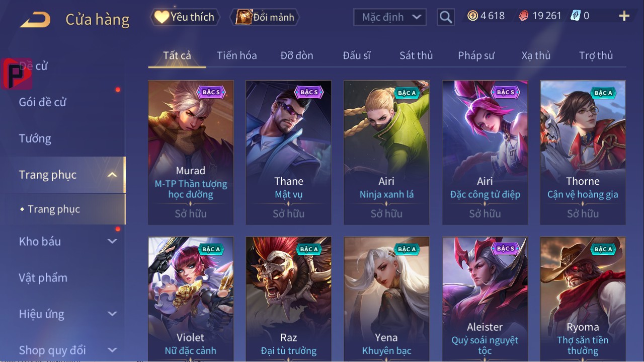This screenshot has height=362, width=644.
Task: Tap the red gem balance icon
Action: 524,16
